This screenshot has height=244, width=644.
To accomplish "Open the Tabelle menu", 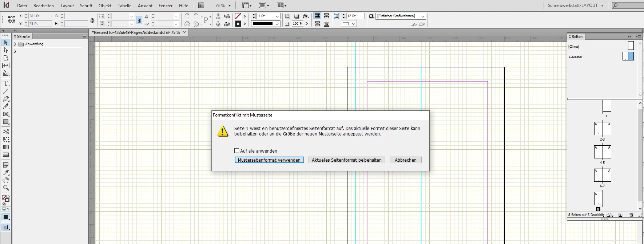I will (x=125, y=5).
